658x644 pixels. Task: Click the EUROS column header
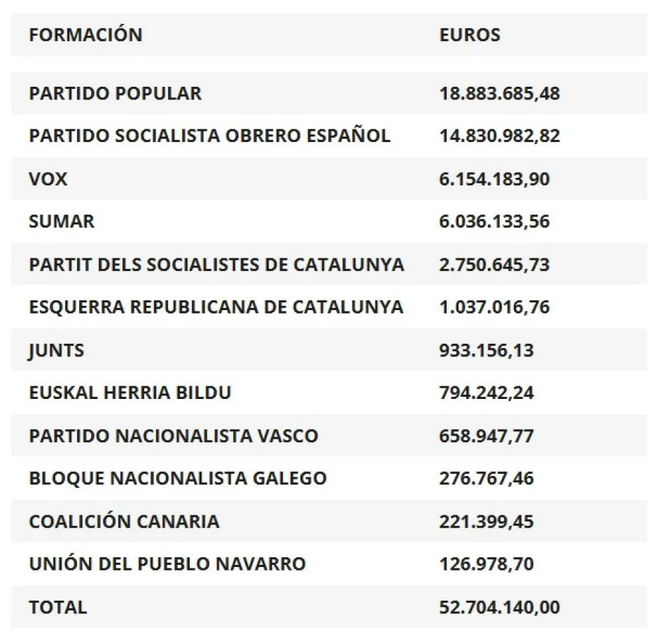tap(470, 35)
